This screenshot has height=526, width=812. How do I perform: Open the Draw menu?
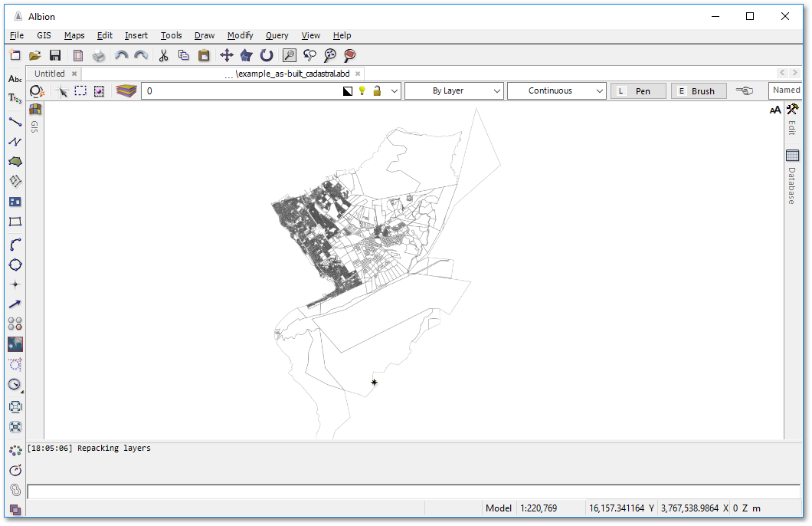pos(205,35)
